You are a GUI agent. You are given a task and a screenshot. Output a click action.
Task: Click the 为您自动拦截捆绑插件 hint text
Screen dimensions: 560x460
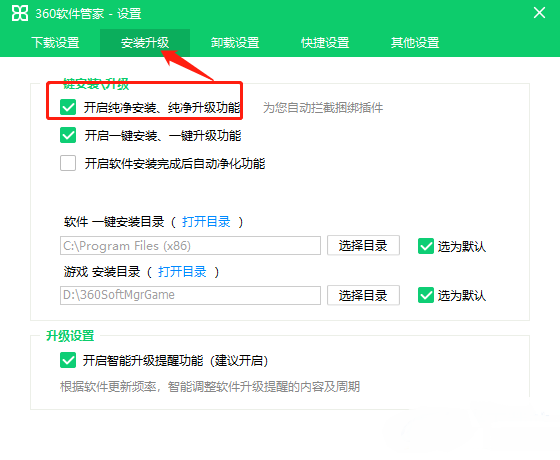click(x=323, y=108)
